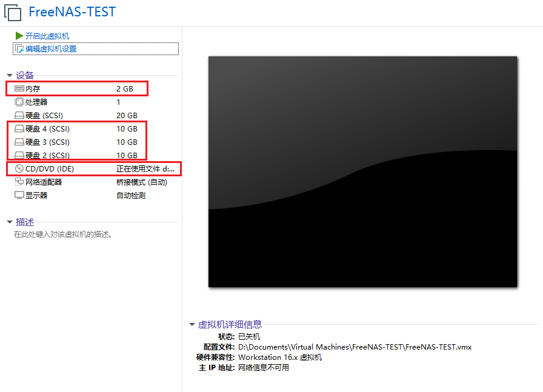Click the 2 GB memory value
This screenshot has height=392, width=543.
point(125,89)
